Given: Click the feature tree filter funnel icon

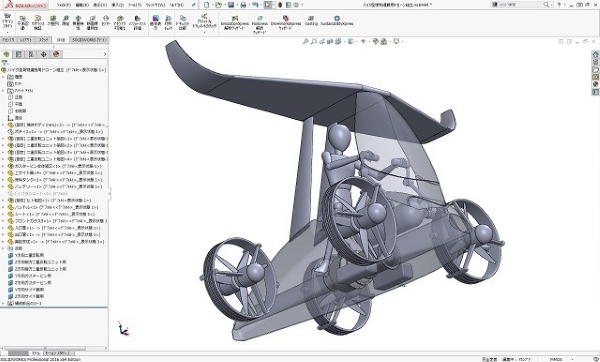Looking at the screenshot, I should 5,63.
